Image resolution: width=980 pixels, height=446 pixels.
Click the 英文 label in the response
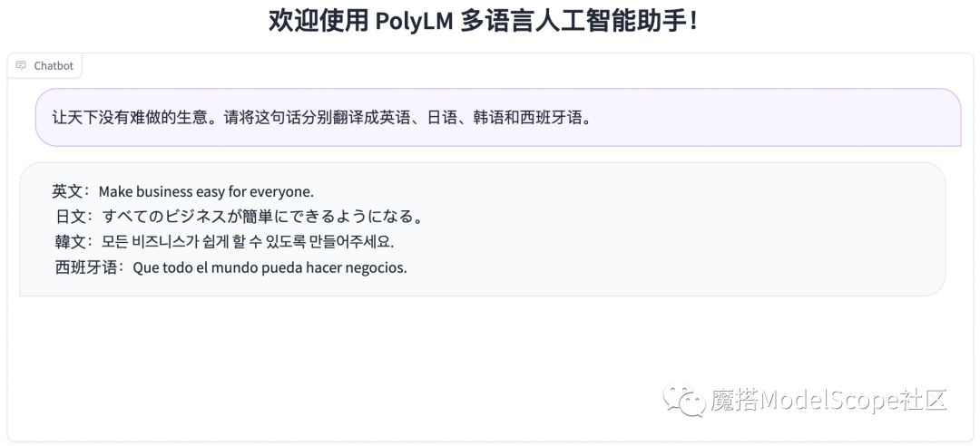67,191
